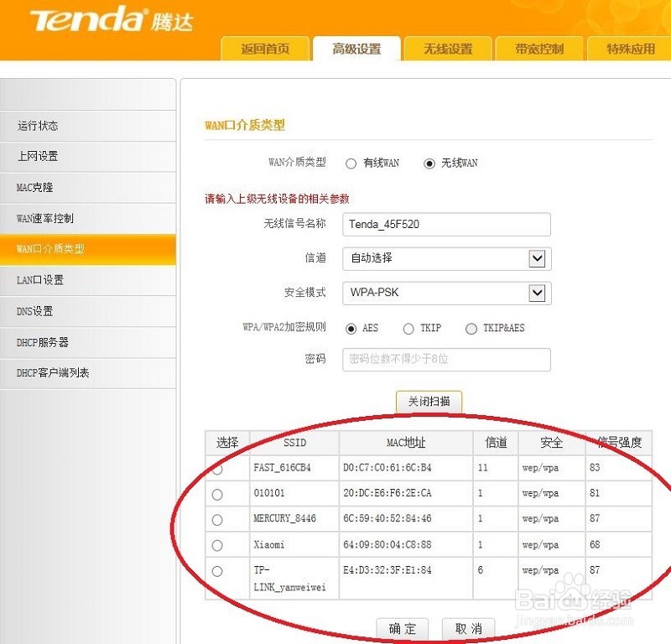Click the 取消 cancel button

[x=468, y=629]
